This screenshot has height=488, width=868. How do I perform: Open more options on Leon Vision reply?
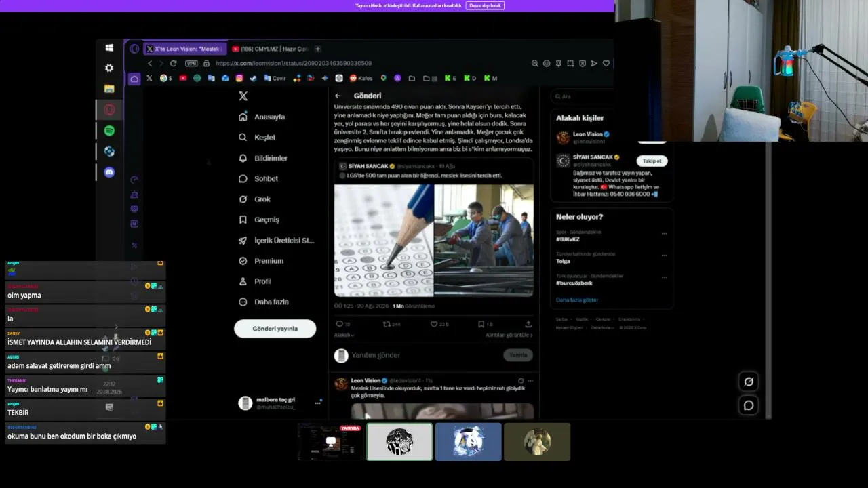[530, 381]
